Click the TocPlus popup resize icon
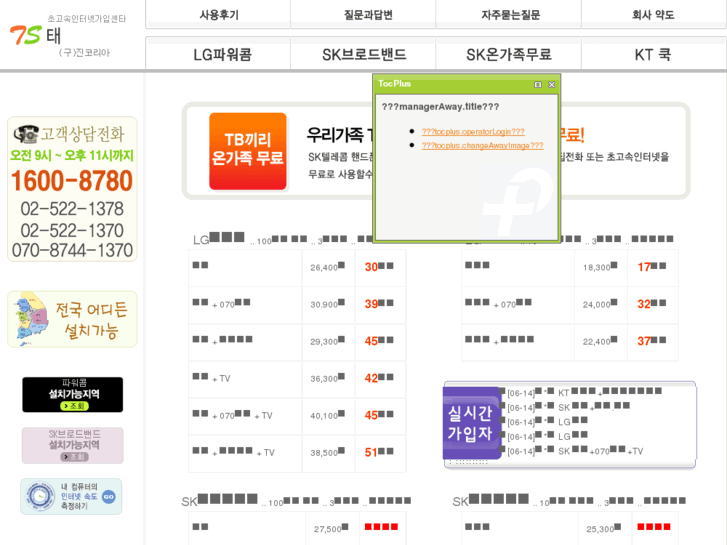 (538, 84)
